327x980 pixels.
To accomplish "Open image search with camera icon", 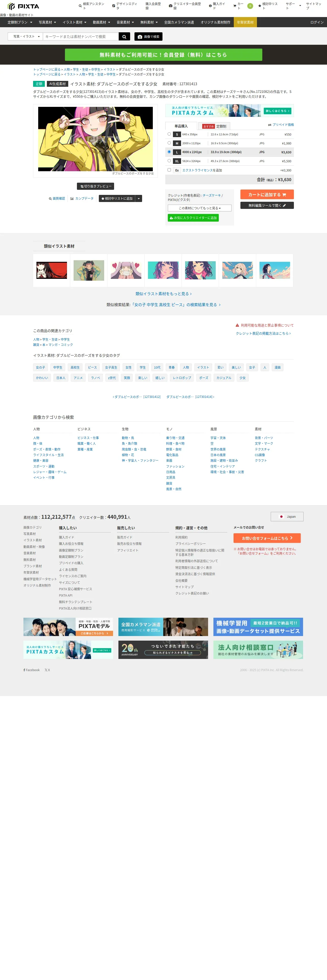I will click(148, 37).
